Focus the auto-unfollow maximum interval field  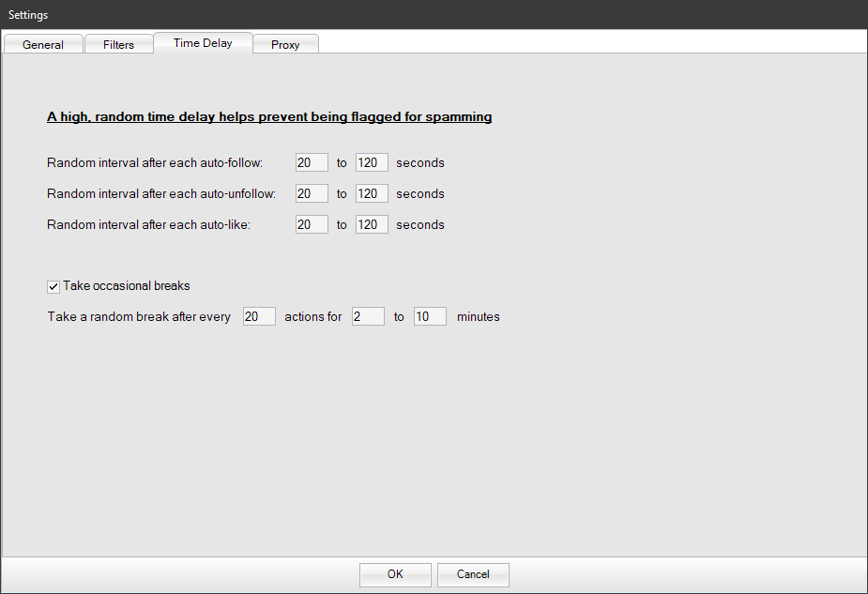[x=372, y=193]
